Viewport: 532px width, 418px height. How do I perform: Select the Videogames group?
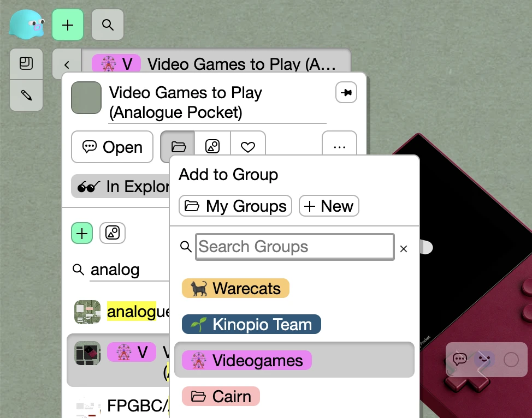[x=246, y=361]
